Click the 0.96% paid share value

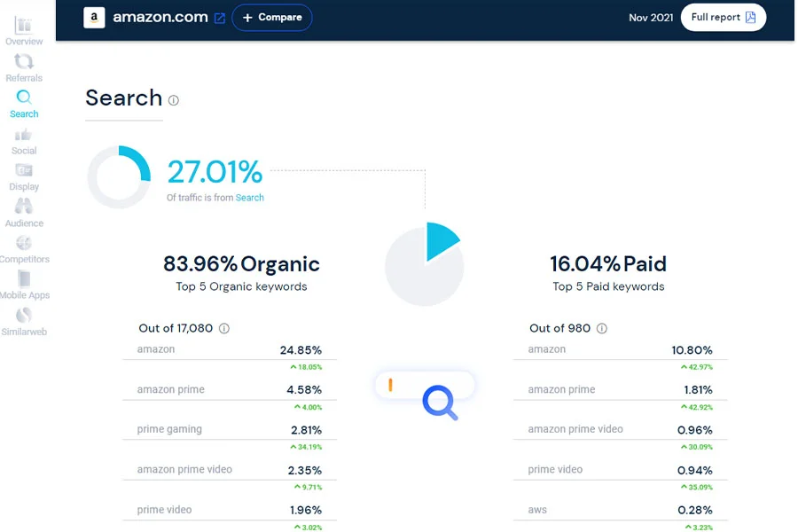[695, 430]
